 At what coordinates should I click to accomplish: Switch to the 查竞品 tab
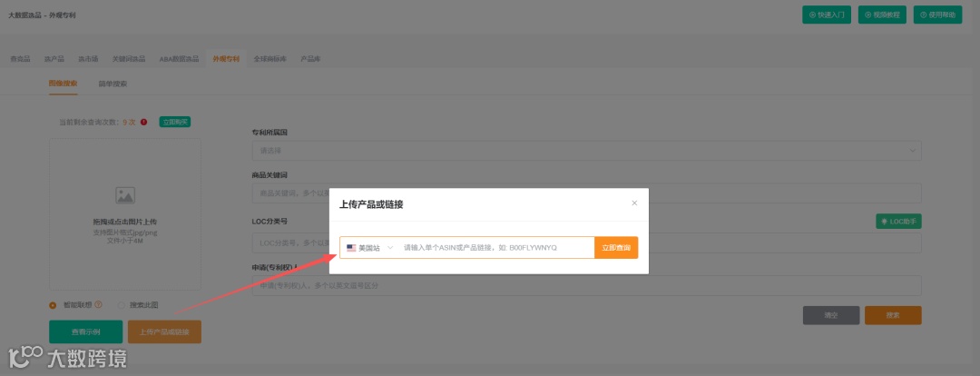coord(20,59)
